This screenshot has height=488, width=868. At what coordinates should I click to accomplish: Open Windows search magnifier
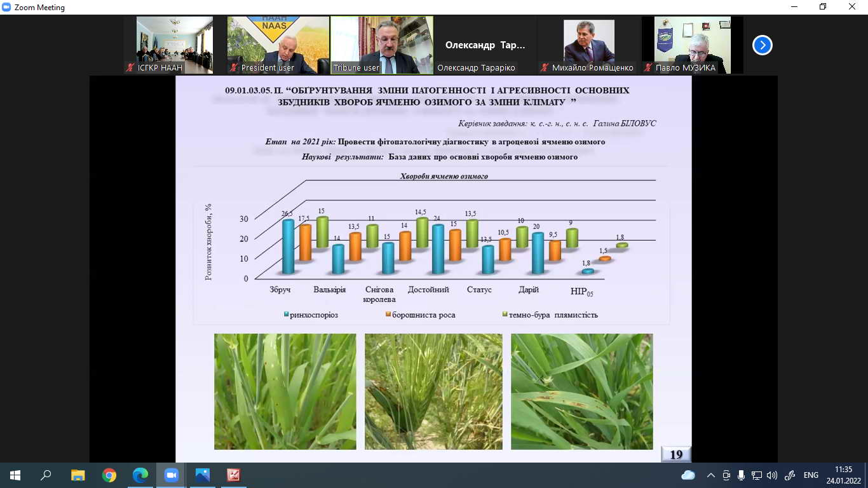coord(46,475)
